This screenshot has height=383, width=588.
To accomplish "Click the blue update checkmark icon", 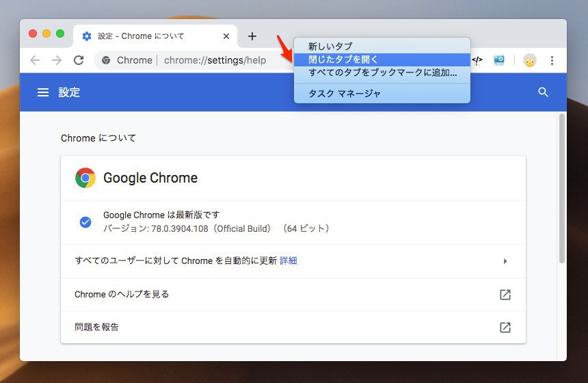I will click(x=85, y=222).
